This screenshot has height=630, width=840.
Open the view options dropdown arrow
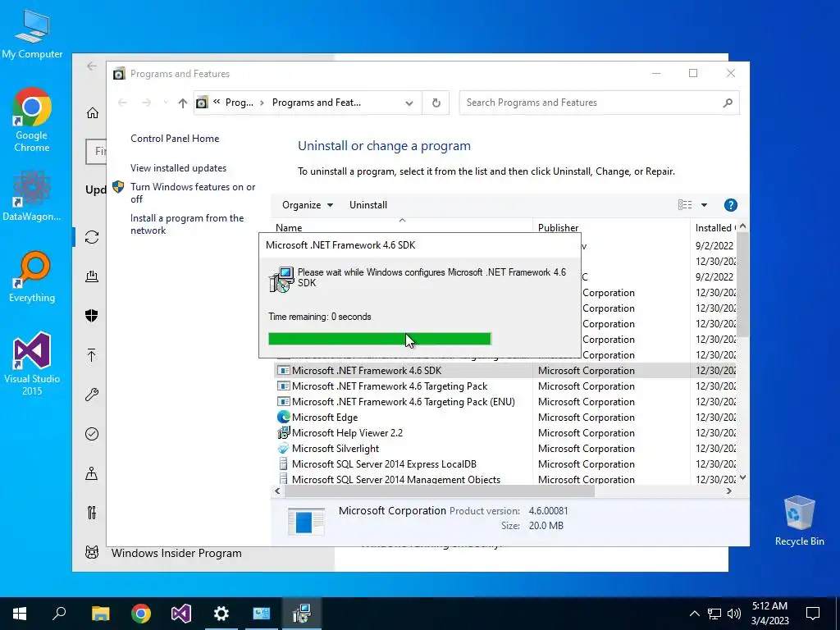pos(704,204)
